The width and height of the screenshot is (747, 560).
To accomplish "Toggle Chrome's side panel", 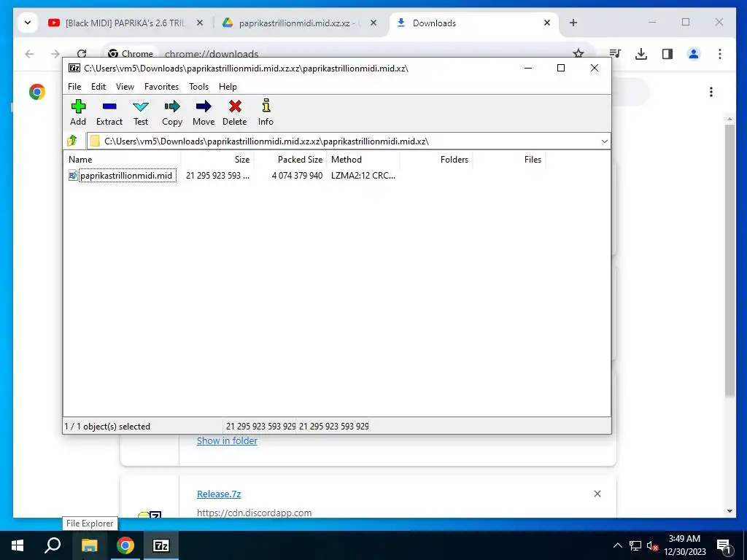I will (667, 54).
